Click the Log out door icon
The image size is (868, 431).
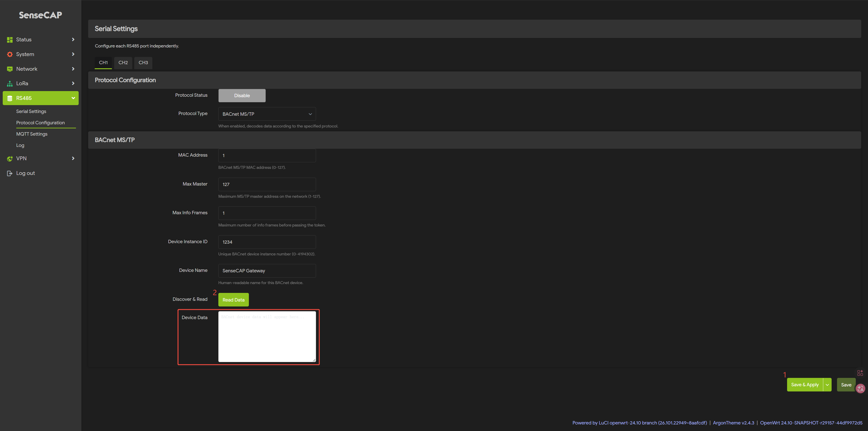click(10, 173)
